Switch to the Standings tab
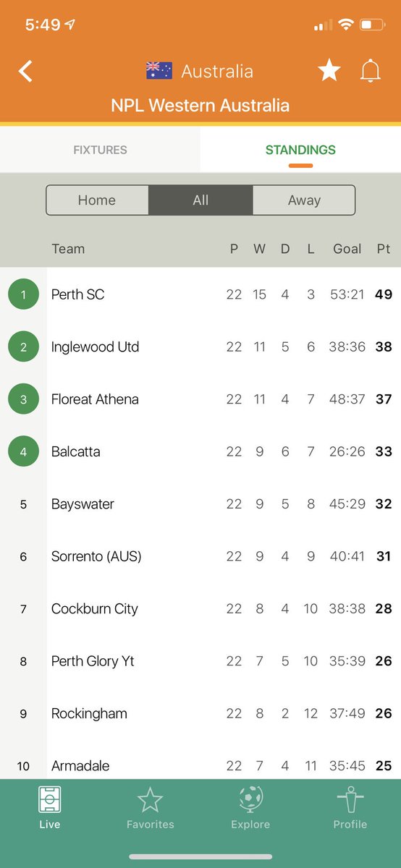Viewport: 401px width, 868px height. [x=300, y=150]
